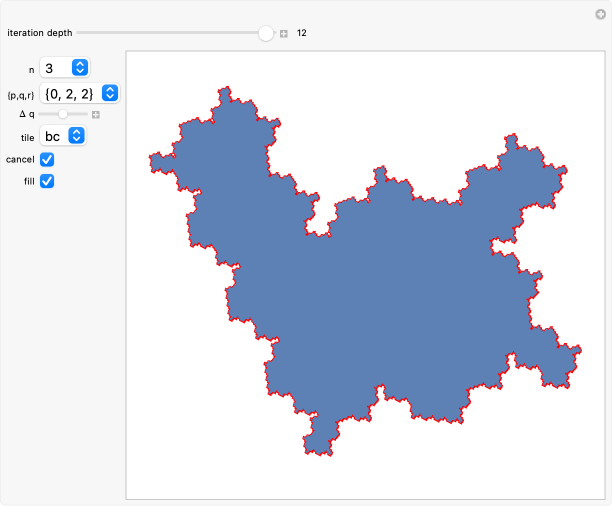Uncheck the cancel checkbox
612x507 pixels.
[x=47, y=160]
